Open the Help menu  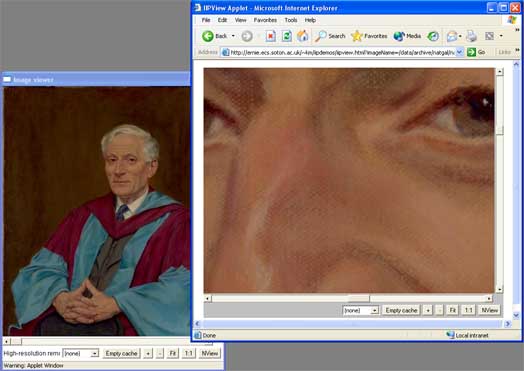click(310, 20)
